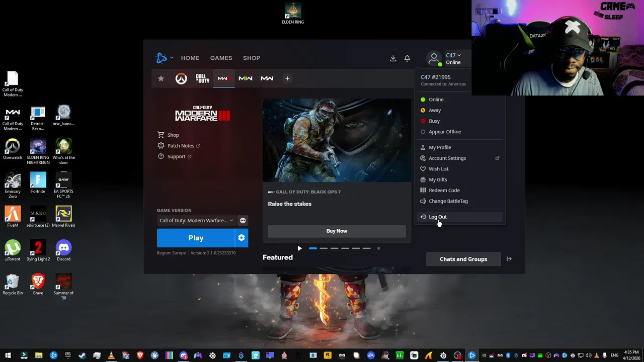Open the Summer of '58 desktop shortcut
644x362 pixels.
[63, 287]
